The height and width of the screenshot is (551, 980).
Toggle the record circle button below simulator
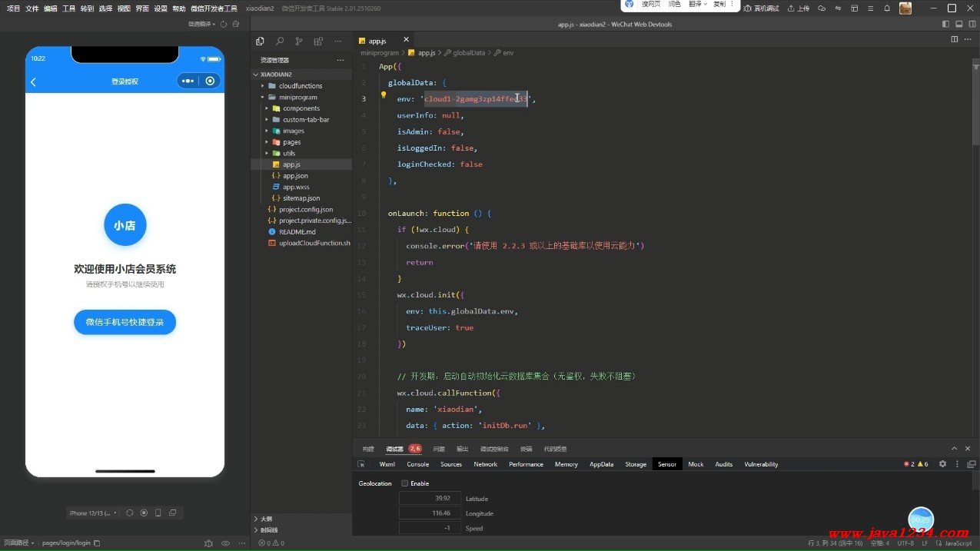(x=144, y=513)
